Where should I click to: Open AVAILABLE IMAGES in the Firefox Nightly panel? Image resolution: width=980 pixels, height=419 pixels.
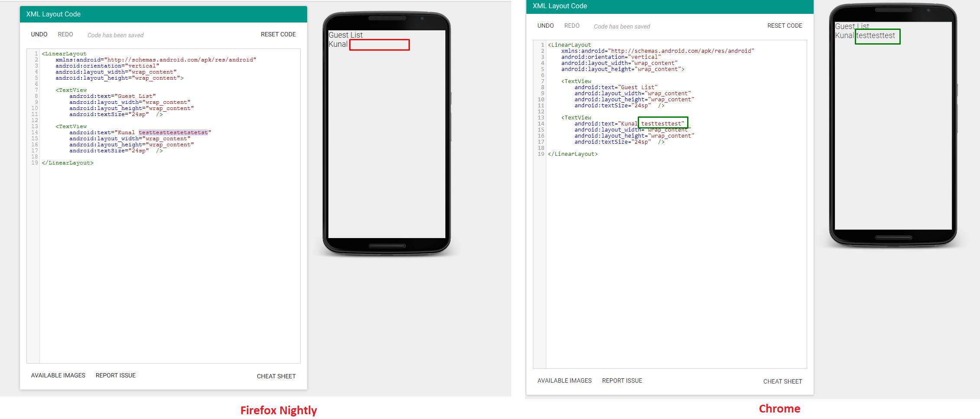pyautogui.click(x=58, y=376)
